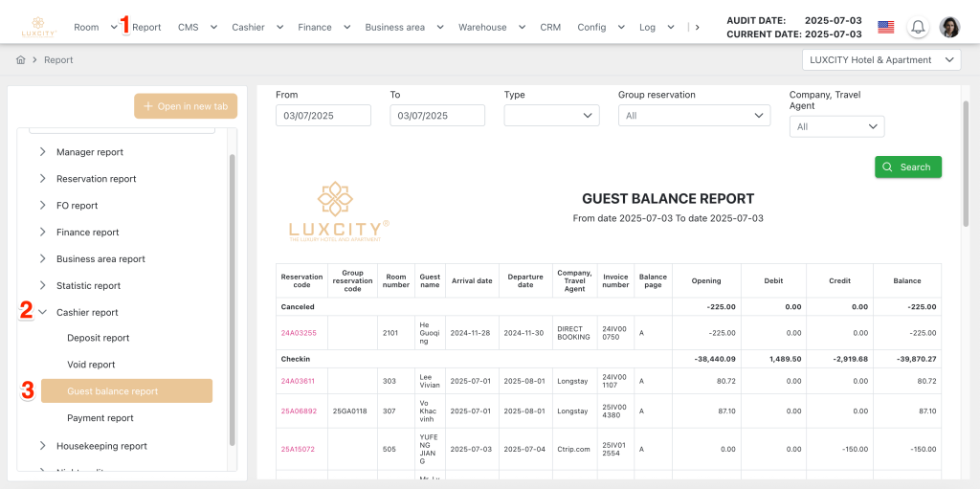Open the Finance menu
Viewport: 980px width, 489px height.
323,27
